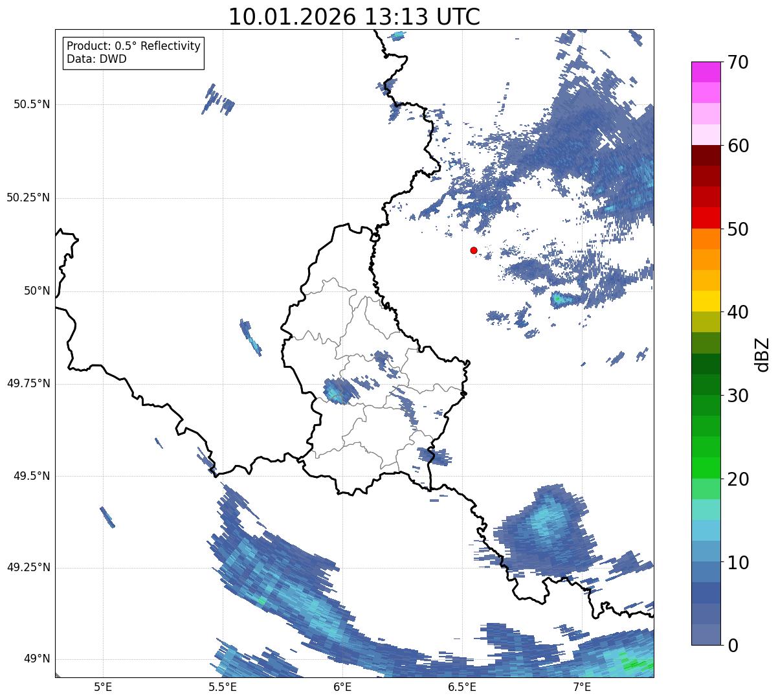This screenshot has height=700, width=778.
Task: Click the 5°E longitude label
Action: (x=103, y=686)
